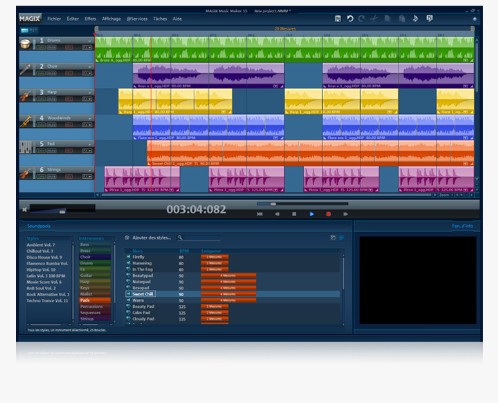The height and width of the screenshot is (403, 498).
Task: Click the magnifier search icon in Soundpools
Action: click(x=180, y=238)
